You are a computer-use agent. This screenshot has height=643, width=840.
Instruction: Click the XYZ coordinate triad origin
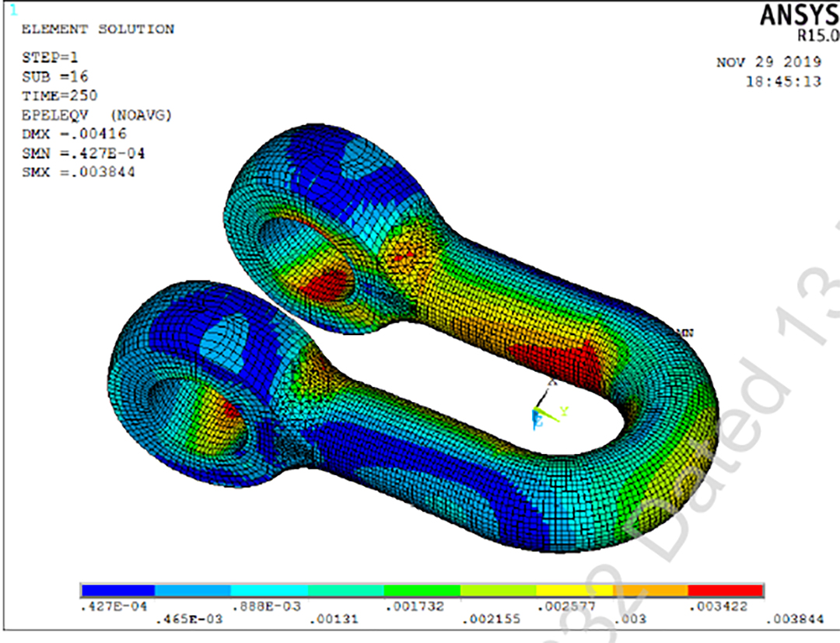click(537, 412)
